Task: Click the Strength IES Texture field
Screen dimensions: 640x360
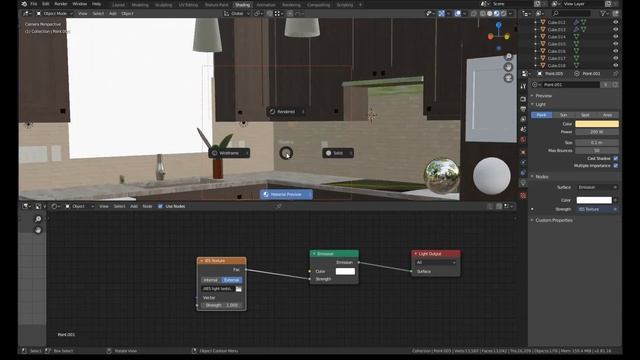Action: point(597,209)
